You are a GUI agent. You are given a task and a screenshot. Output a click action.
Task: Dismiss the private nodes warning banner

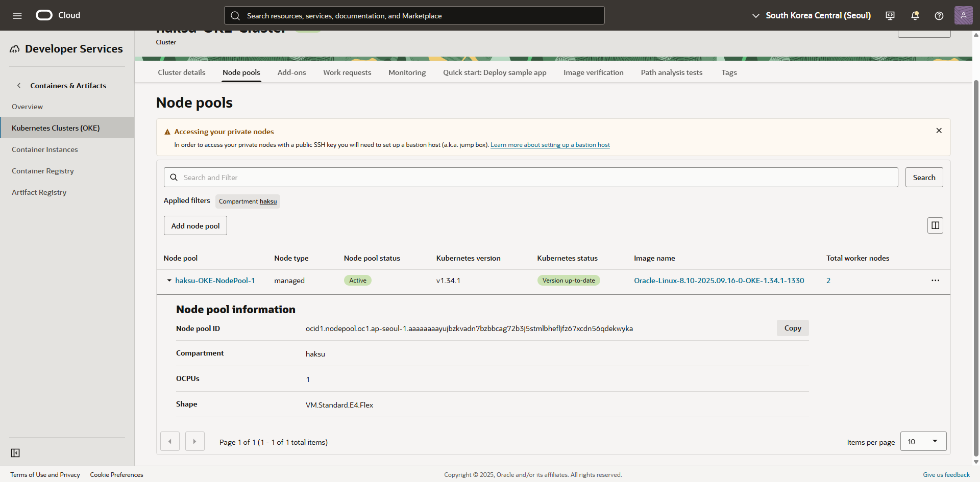point(939,131)
